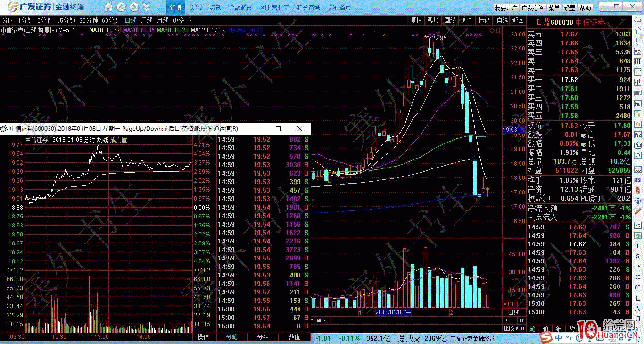Open the 资讯 tab

coord(215,8)
